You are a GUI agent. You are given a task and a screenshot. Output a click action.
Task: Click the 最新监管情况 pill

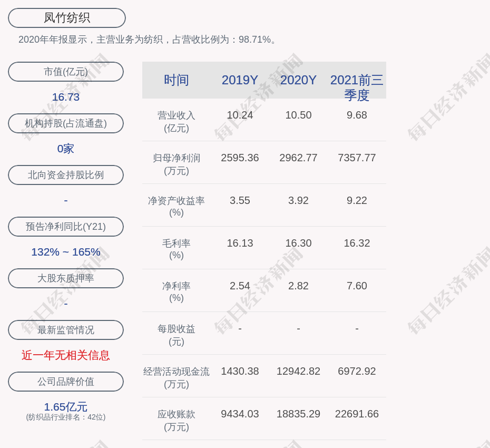coord(66,330)
